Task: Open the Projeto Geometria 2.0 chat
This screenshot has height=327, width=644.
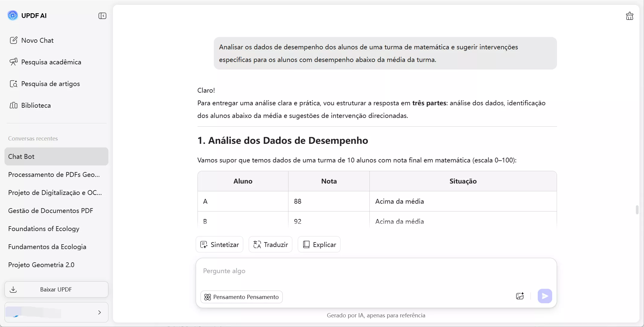Action: [x=41, y=265]
